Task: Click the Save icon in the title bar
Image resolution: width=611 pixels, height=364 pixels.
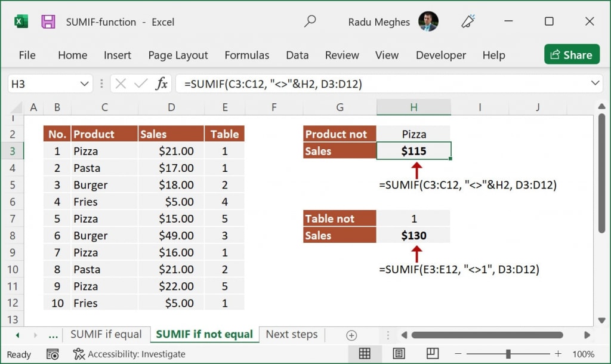Action: click(x=47, y=21)
